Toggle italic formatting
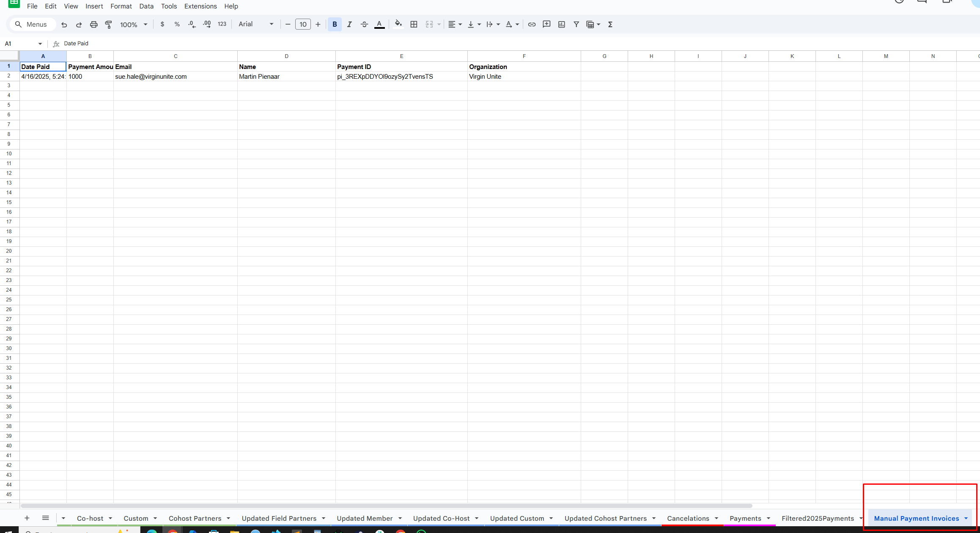The height and width of the screenshot is (533, 980). click(349, 25)
